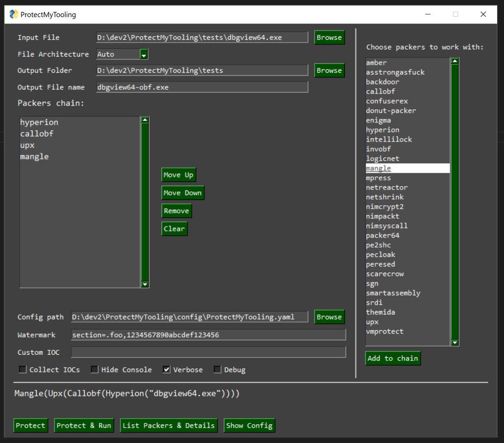Click the ProtectMyTooling Python icon in title bar
The height and width of the screenshot is (443, 504).
[14, 14]
